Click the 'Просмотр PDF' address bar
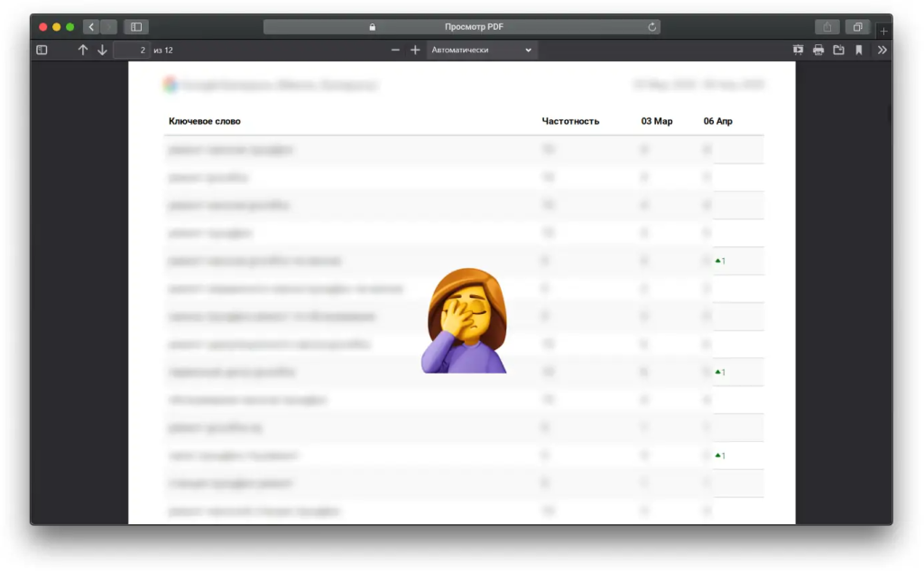The width and height of the screenshot is (924, 572). click(x=462, y=27)
